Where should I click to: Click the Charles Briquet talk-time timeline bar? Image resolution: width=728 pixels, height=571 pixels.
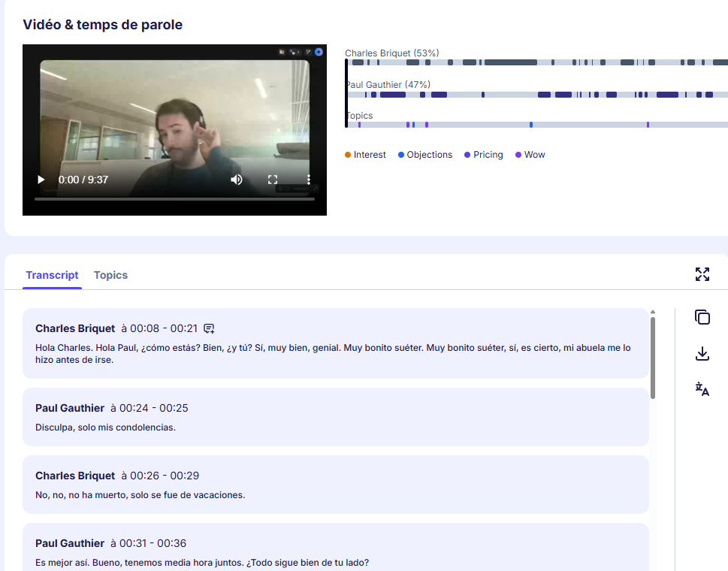537,62
